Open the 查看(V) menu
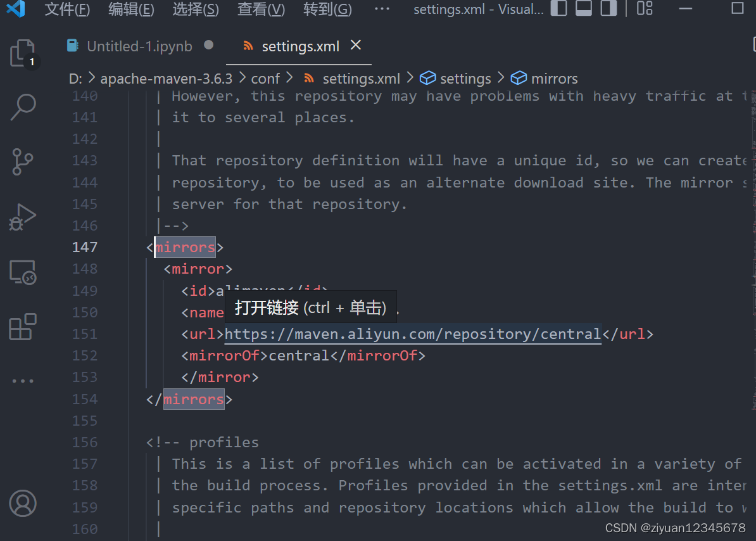This screenshot has width=756, height=541. (261, 9)
